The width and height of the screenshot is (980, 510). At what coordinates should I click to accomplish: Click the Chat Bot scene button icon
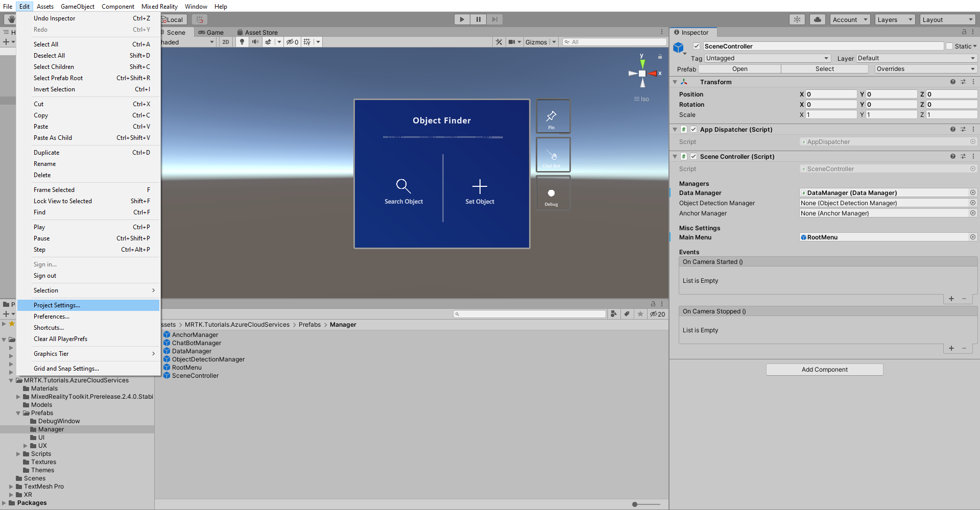pyautogui.click(x=553, y=154)
